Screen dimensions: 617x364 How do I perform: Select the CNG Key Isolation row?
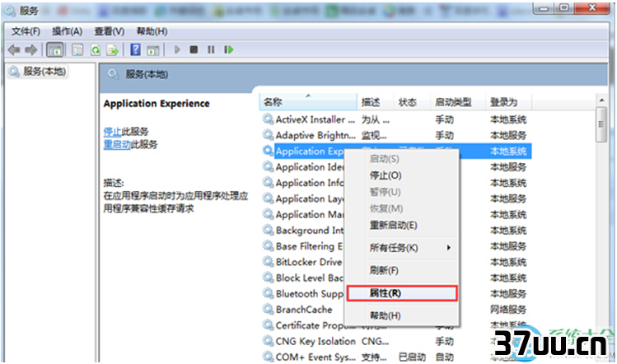tap(395, 341)
